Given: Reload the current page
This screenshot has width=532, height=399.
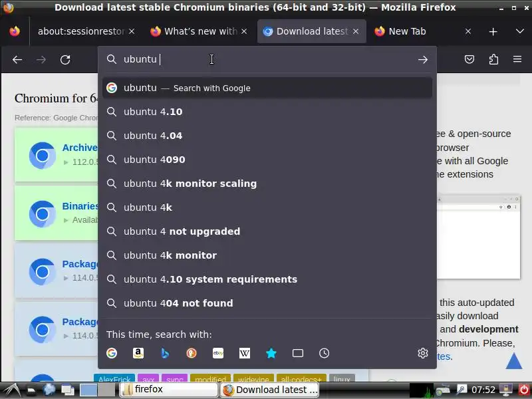Looking at the screenshot, I should [65, 60].
